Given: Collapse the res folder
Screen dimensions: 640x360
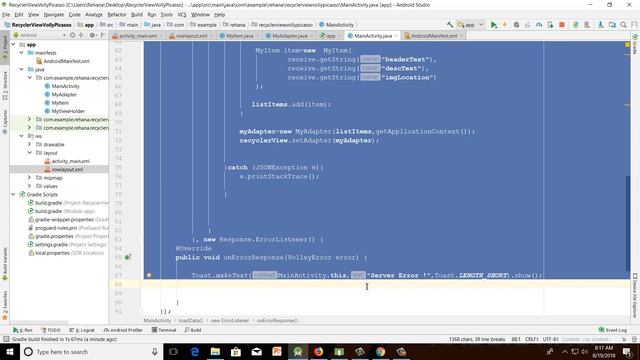Looking at the screenshot, I should click(21, 136).
